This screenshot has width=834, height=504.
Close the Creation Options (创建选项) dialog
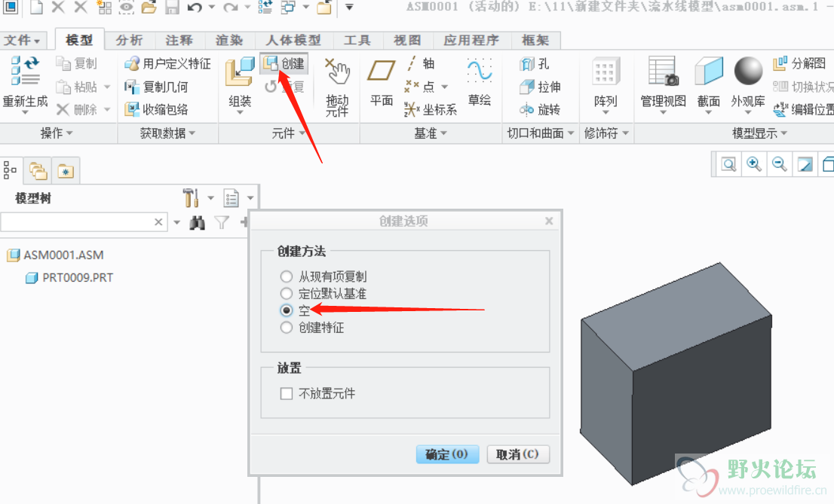coord(549,221)
